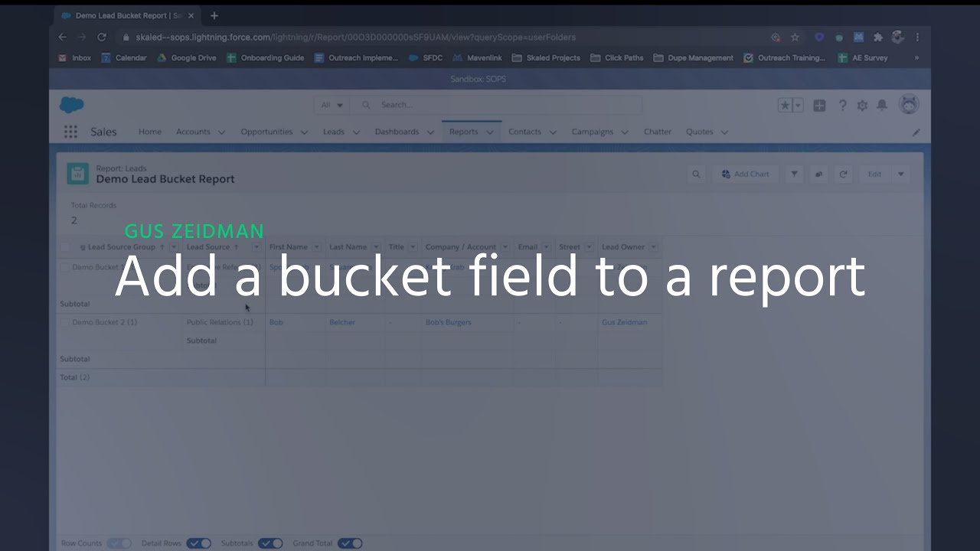Open the First Name column dropdown
The height and width of the screenshot is (551, 980).
pyautogui.click(x=316, y=247)
